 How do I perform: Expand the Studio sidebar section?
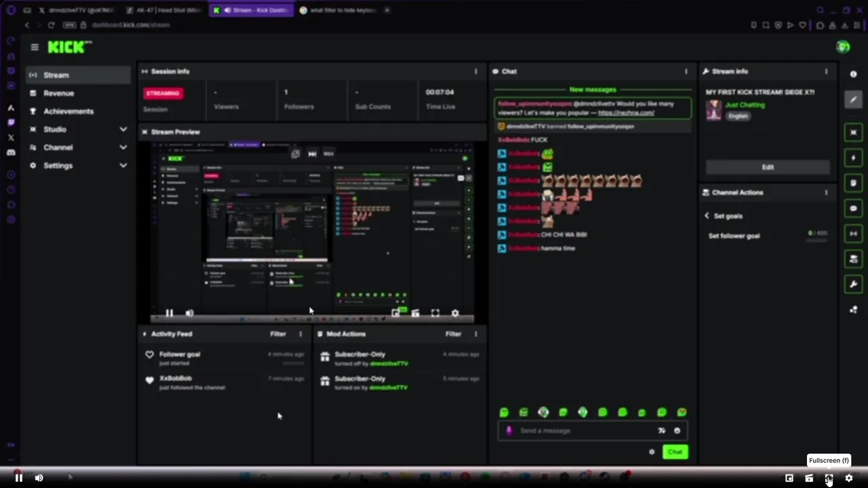(x=123, y=129)
